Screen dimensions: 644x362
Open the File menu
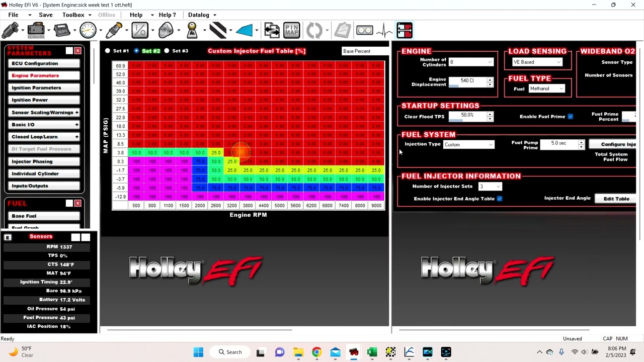click(13, 15)
